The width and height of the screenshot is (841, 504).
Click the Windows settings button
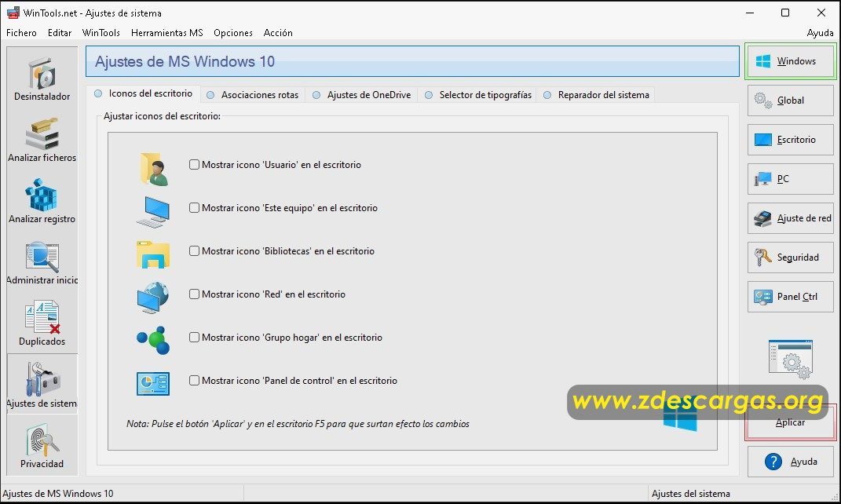(x=790, y=61)
